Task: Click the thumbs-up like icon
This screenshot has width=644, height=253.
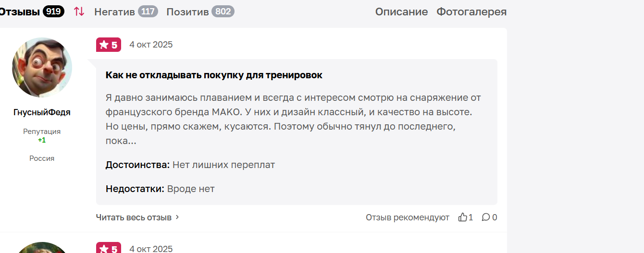Action: tap(462, 217)
